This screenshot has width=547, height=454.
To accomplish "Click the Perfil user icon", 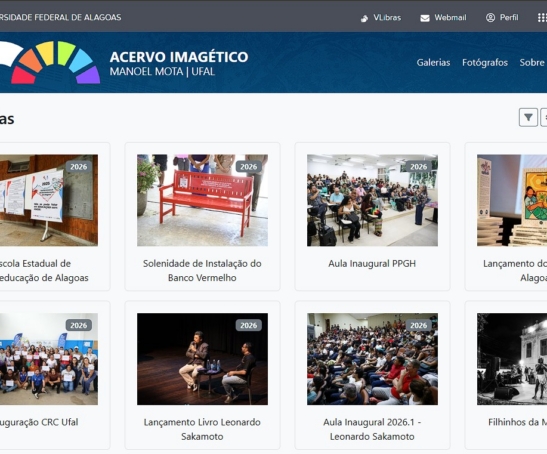I will [x=490, y=18].
